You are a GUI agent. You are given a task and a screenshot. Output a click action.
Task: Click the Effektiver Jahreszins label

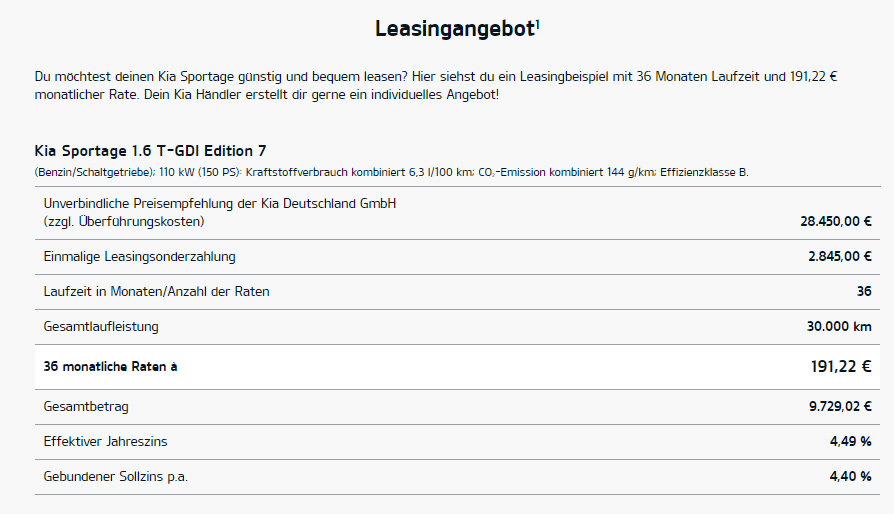[x=105, y=442]
